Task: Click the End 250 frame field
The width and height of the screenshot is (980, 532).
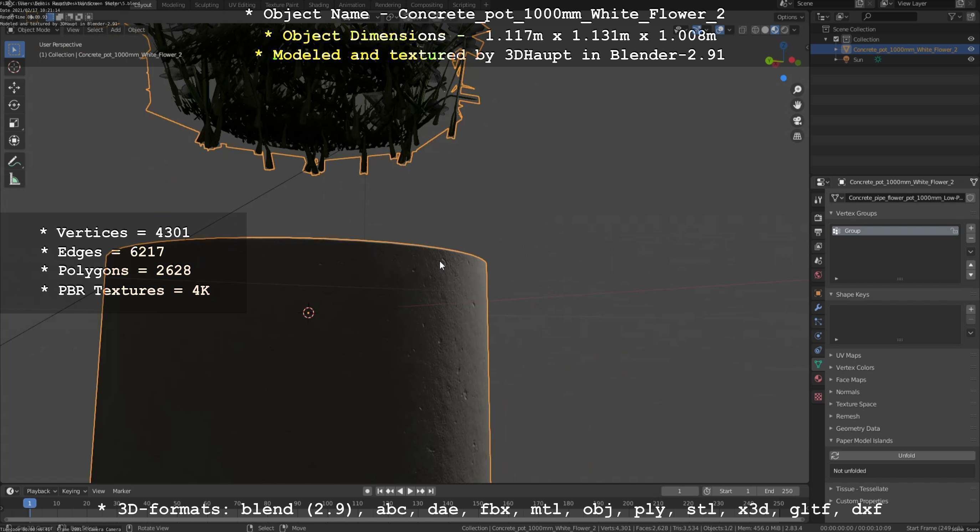Action: [x=778, y=491]
